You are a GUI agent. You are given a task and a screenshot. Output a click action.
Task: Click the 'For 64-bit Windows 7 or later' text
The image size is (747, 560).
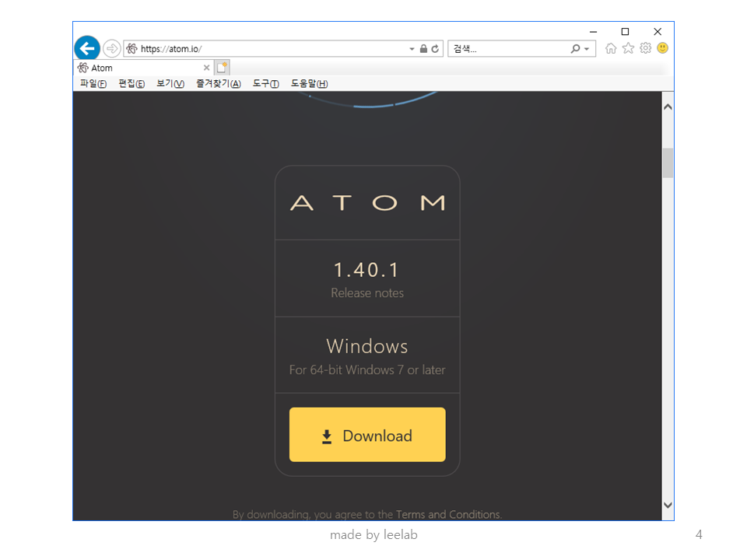pyautogui.click(x=367, y=370)
